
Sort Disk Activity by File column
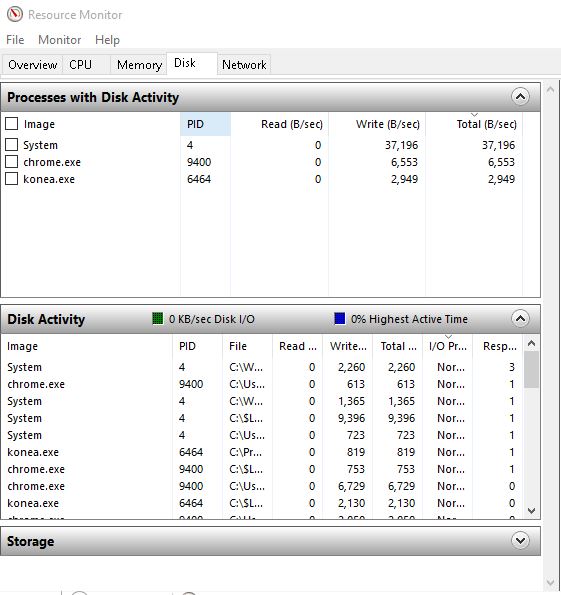point(247,346)
